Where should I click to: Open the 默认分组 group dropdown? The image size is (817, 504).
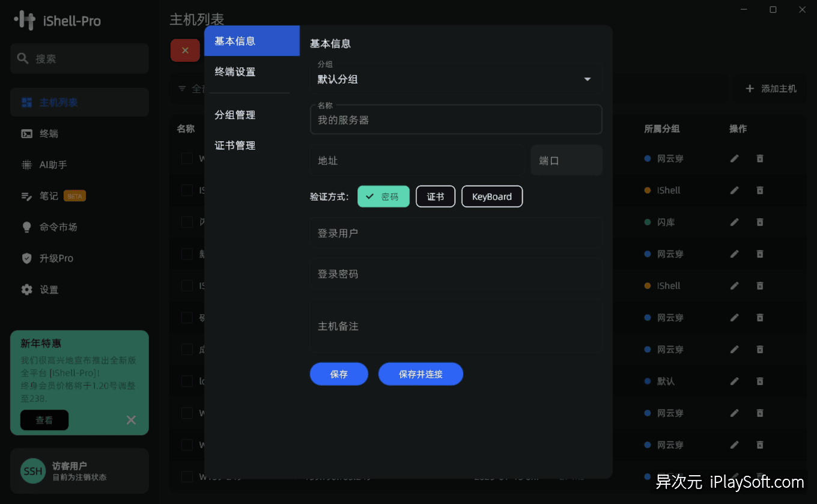[455, 79]
